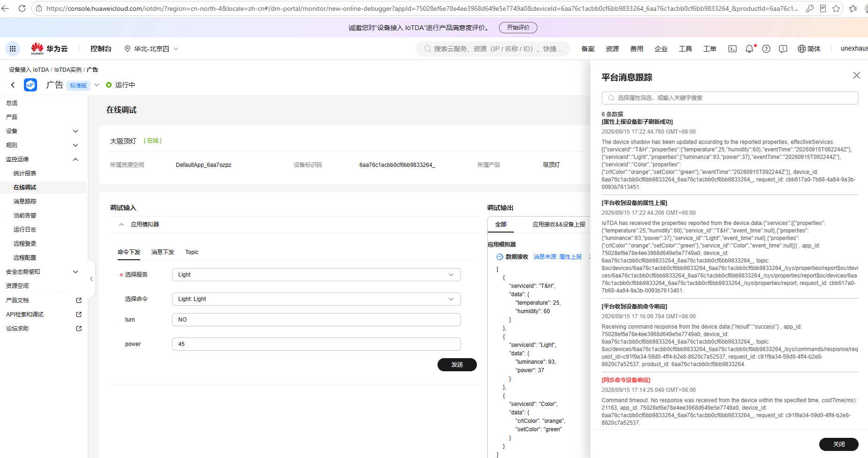Switch to the 命令下发 tab
The width and height of the screenshot is (868, 458).
(x=129, y=252)
